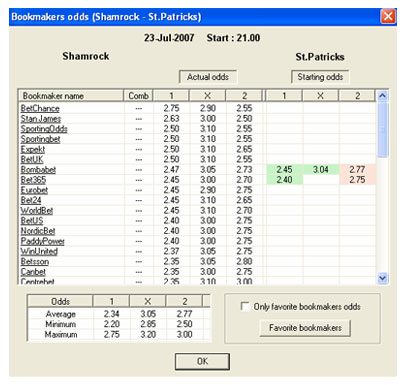Open the WorldBet bookmaker link

37,211
